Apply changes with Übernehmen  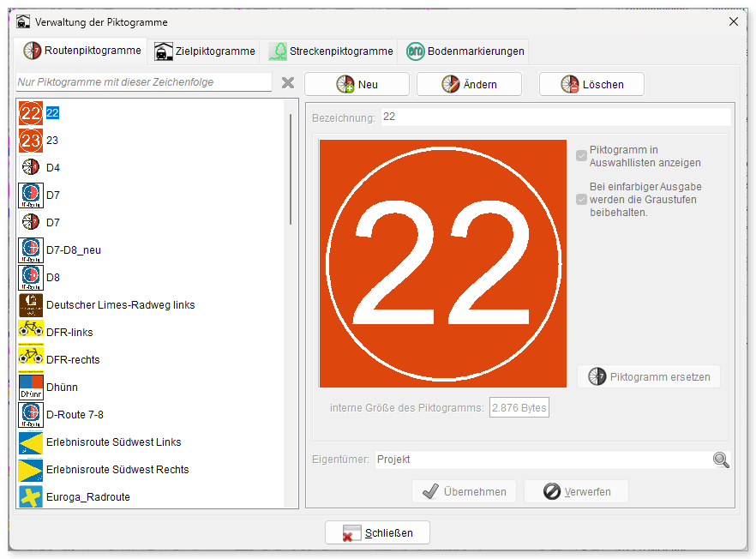pyautogui.click(x=465, y=492)
